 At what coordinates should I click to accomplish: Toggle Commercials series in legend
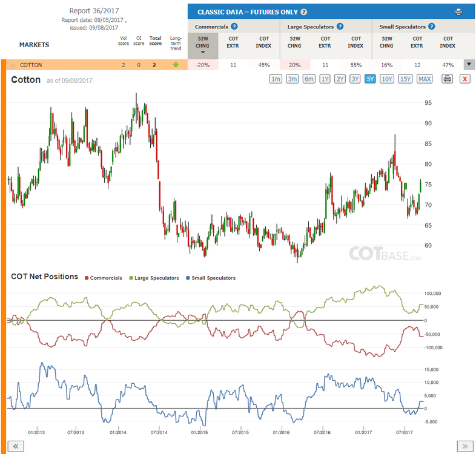click(104, 278)
